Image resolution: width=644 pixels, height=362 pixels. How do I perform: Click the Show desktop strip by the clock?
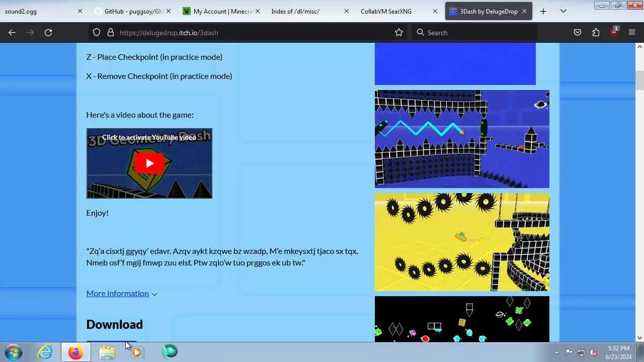pyautogui.click(x=640, y=352)
